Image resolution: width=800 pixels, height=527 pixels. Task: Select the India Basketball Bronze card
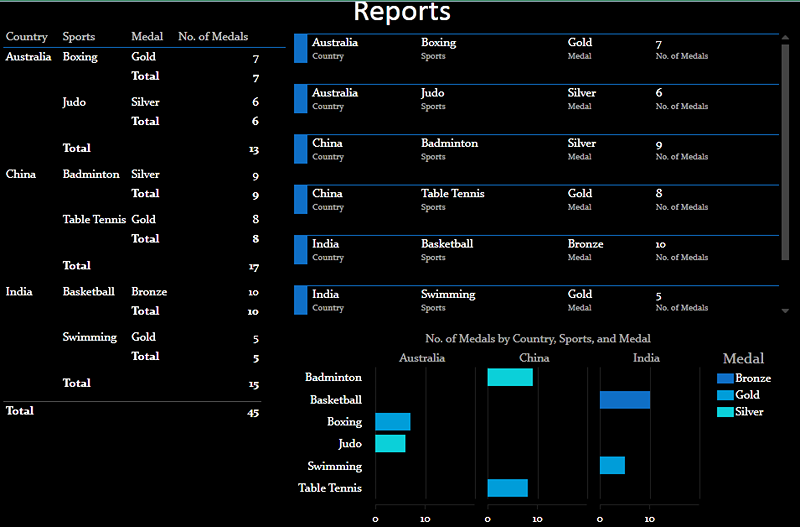[x=537, y=250]
